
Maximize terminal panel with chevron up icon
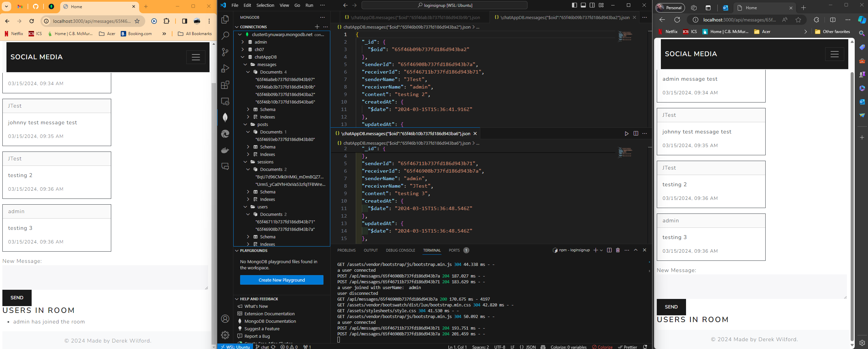click(636, 250)
